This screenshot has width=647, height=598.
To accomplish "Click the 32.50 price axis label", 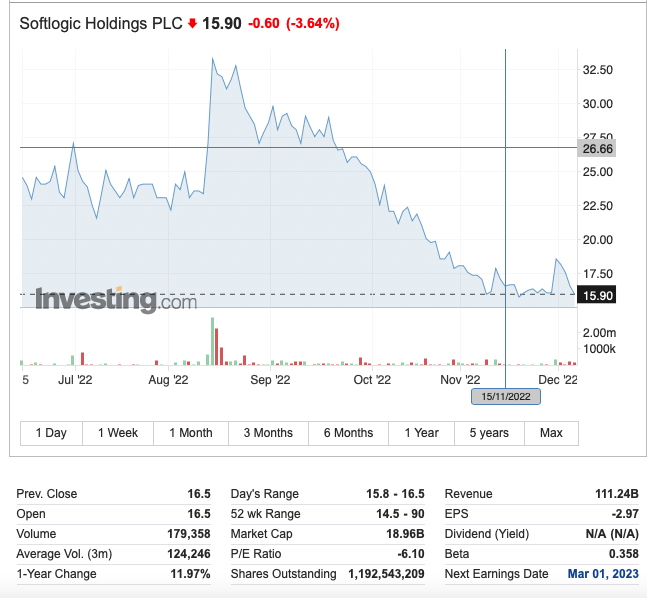I will 597,70.
